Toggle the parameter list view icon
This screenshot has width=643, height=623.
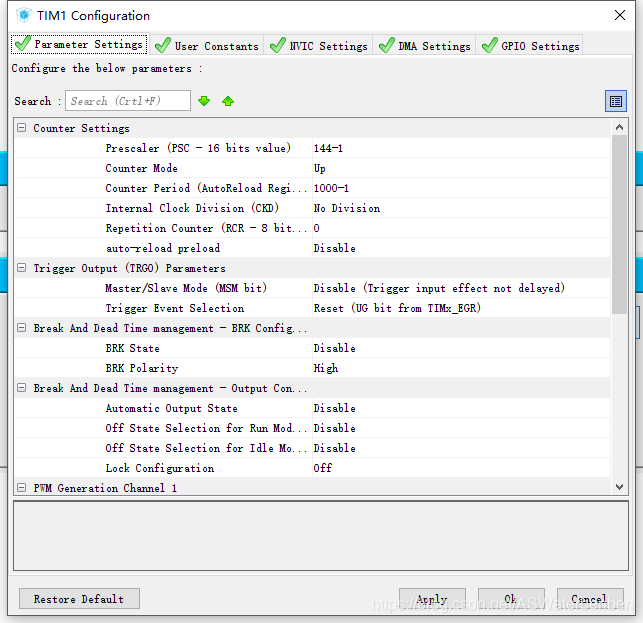[616, 101]
